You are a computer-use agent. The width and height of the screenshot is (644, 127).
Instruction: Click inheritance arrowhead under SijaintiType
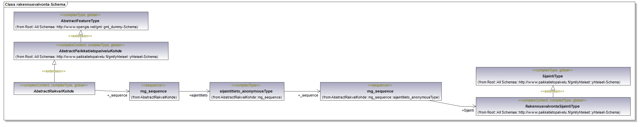[553, 88]
